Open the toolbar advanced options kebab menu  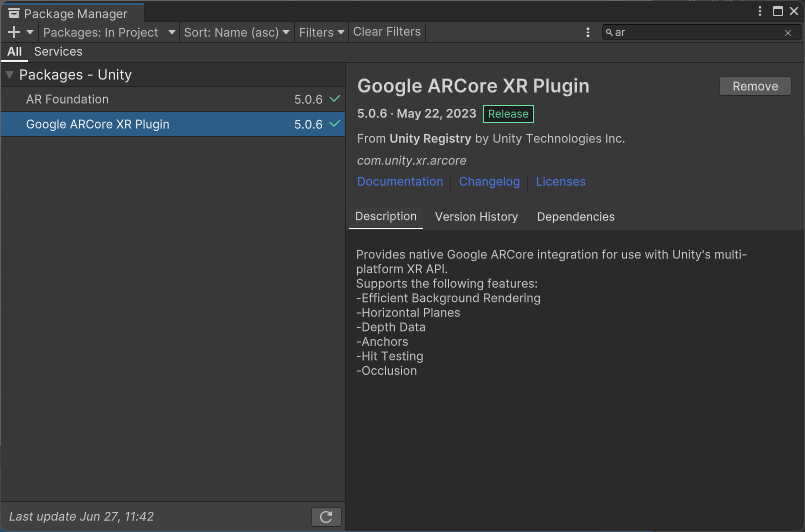pos(588,32)
